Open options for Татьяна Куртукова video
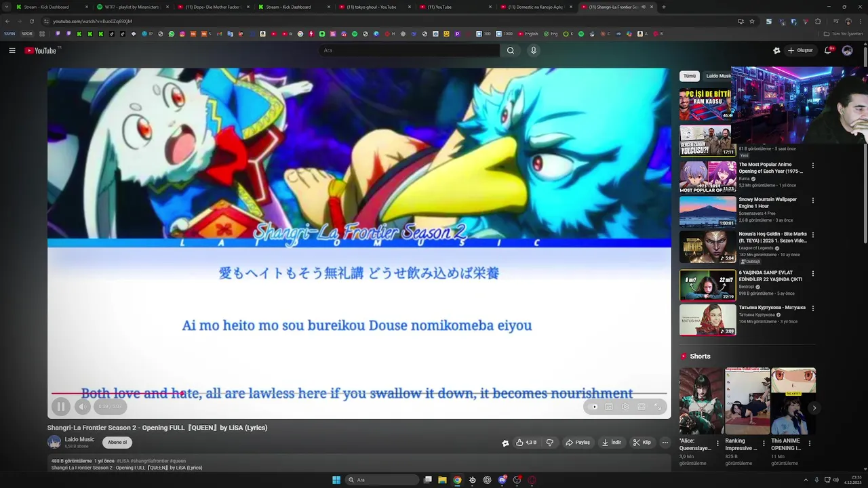The image size is (868, 488). click(813, 308)
